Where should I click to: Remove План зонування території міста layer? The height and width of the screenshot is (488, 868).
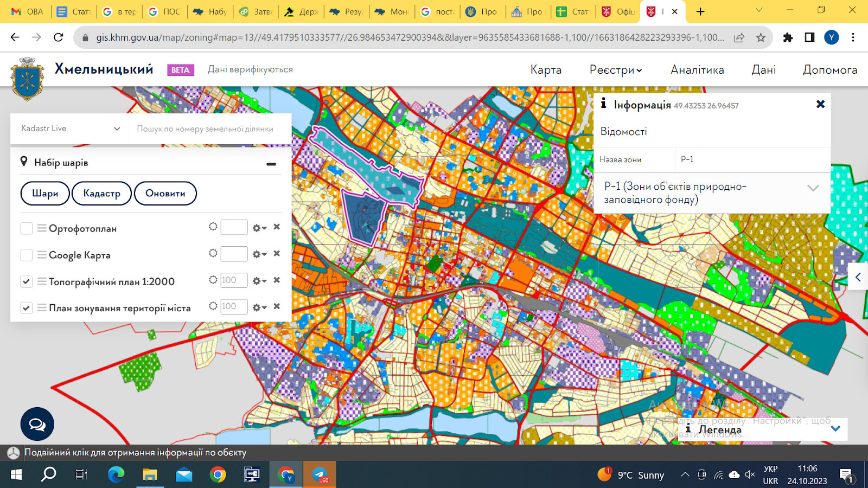tap(277, 306)
